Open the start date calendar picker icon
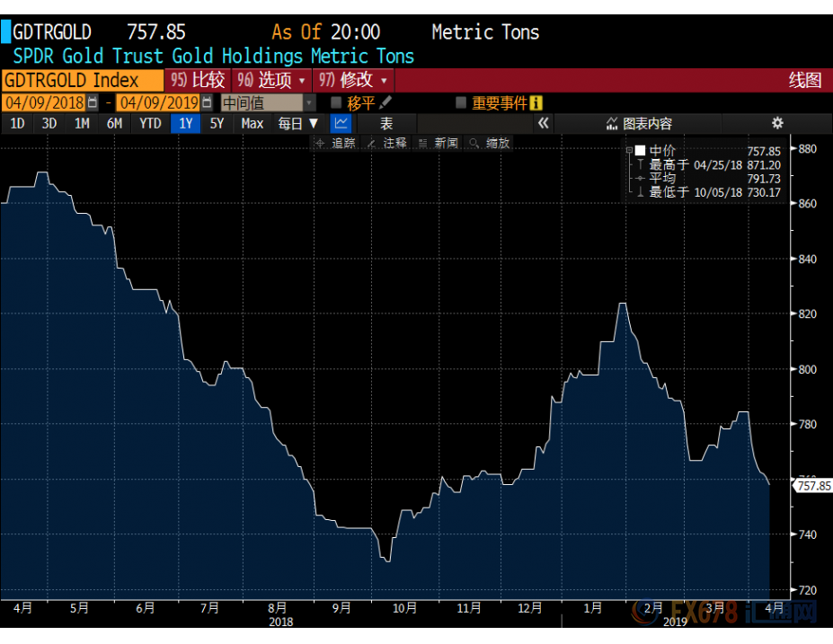This screenshot has height=644, width=833. tap(93, 103)
